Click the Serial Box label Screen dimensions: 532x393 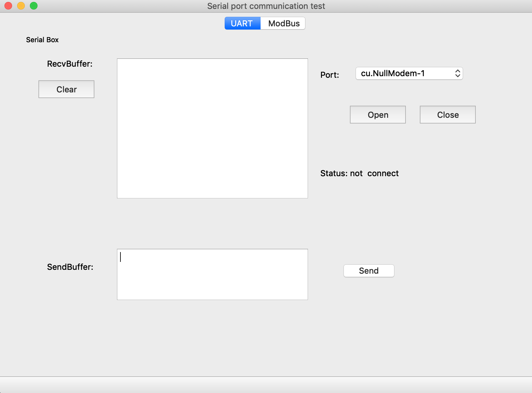pos(42,40)
